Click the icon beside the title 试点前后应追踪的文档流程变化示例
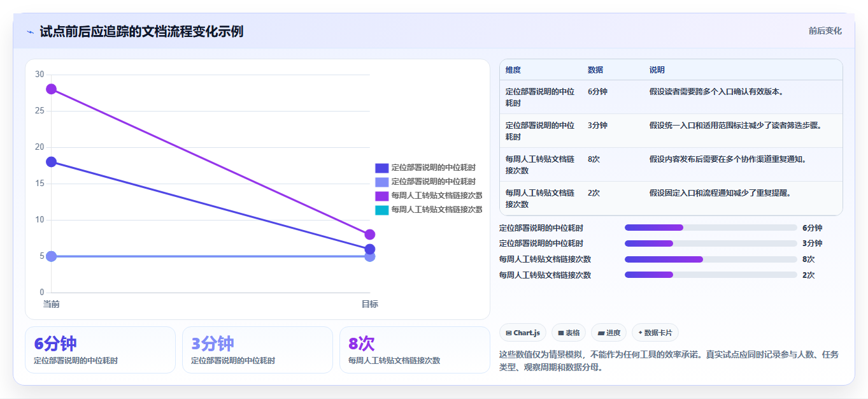This screenshot has height=399, width=868. (30, 32)
